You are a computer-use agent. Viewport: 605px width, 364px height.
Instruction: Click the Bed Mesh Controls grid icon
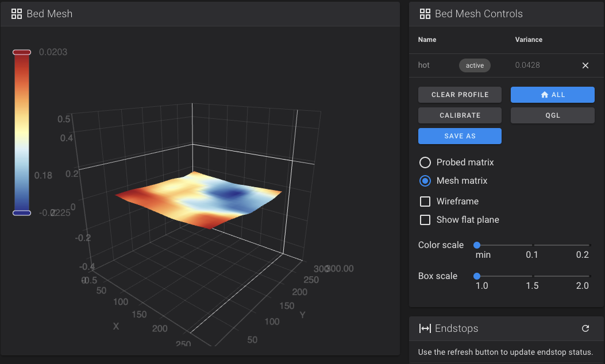point(425,14)
